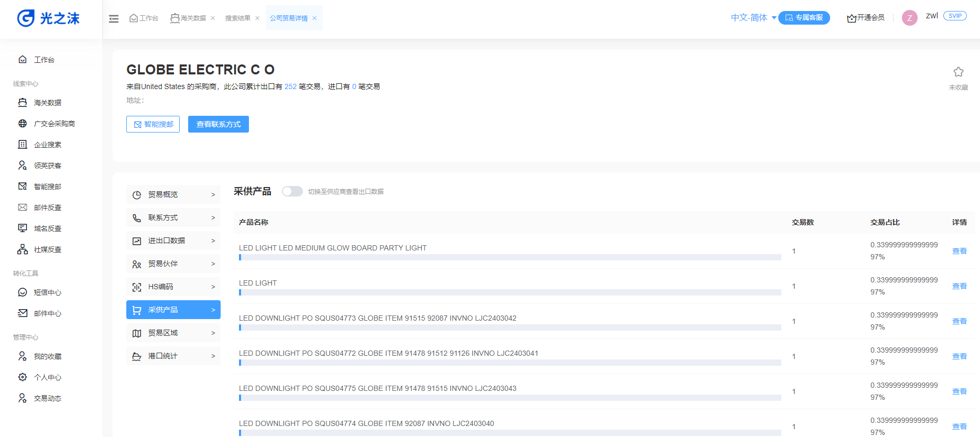Select 领英获客 in the left sidebar
This screenshot has height=437, width=980.
coord(47,166)
